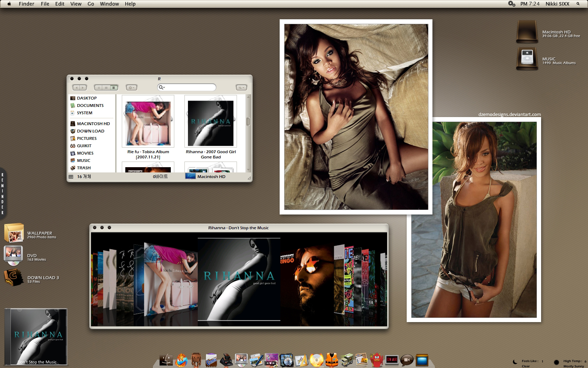
Task: Open the Finder menu
Action: pyautogui.click(x=27, y=4)
